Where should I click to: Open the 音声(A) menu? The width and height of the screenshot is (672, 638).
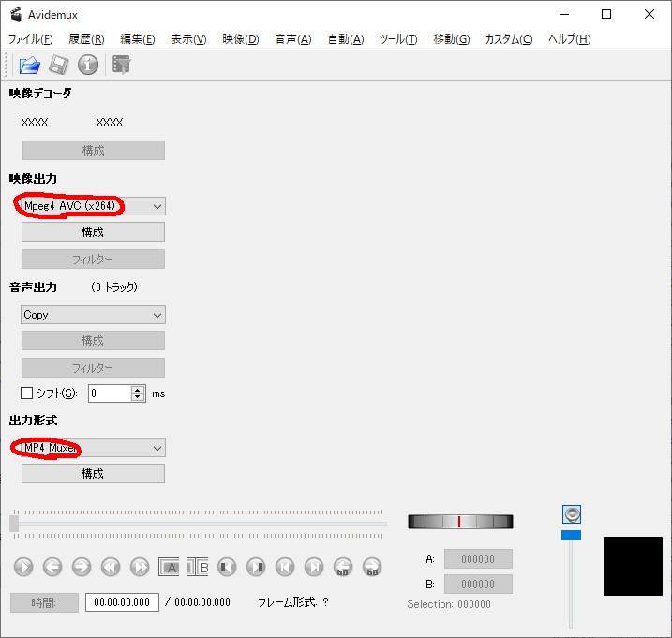click(x=292, y=39)
